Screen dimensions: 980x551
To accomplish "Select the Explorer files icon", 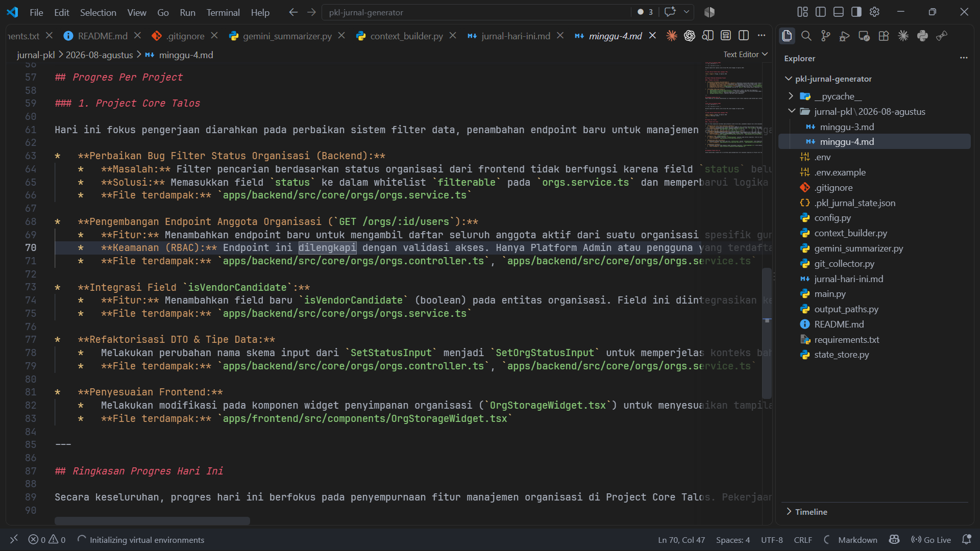I will click(787, 36).
